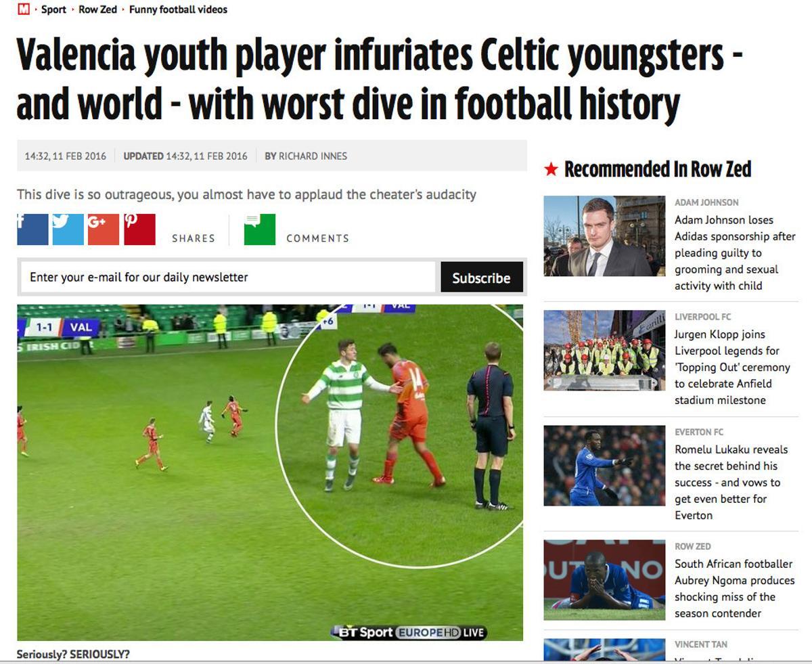The height and width of the screenshot is (664, 812).
Task: Click the Subscribe button
Action: (482, 278)
